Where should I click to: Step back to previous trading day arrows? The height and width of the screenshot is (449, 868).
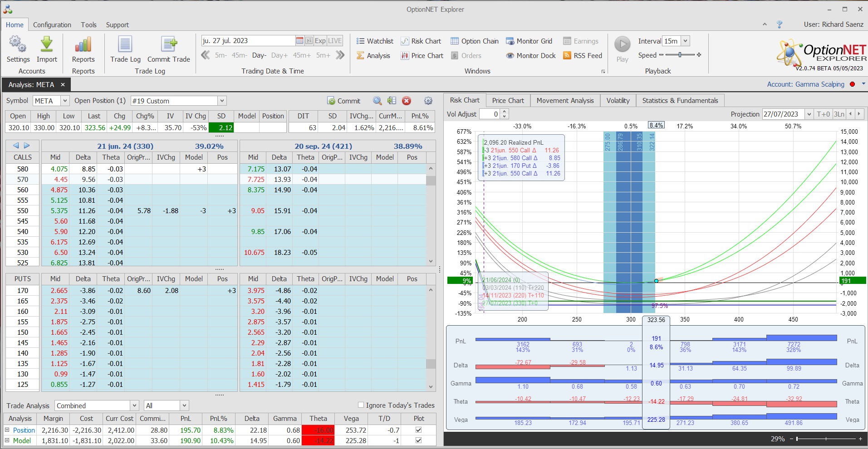click(206, 55)
